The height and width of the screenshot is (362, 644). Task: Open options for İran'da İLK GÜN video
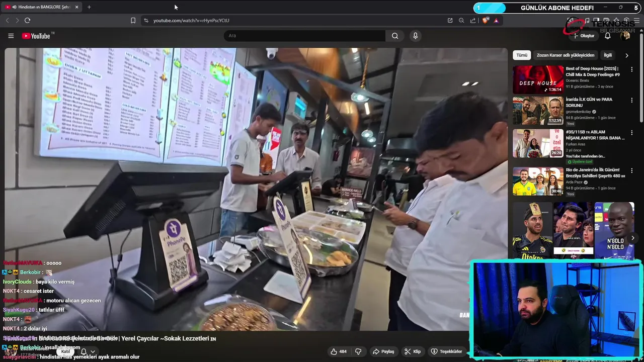tap(632, 101)
